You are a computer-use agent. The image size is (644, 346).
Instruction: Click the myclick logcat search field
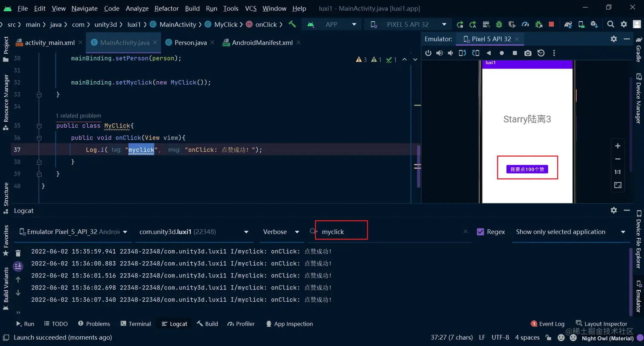coord(341,232)
